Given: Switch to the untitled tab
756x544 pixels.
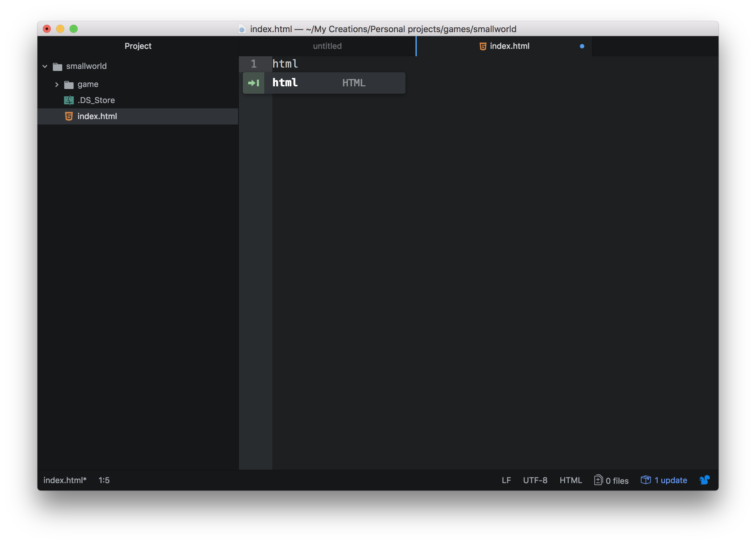Looking at the screenshot, I should [327, 46].
